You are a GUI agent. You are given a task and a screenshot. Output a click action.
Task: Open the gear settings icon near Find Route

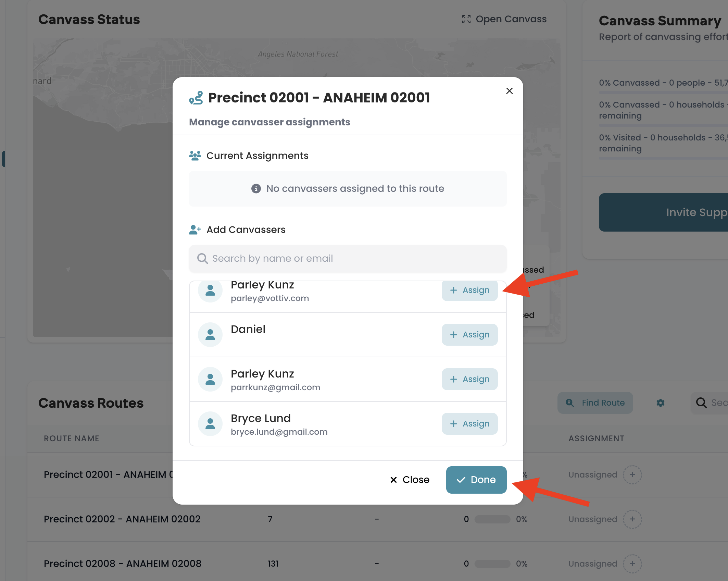coord(661,403)
